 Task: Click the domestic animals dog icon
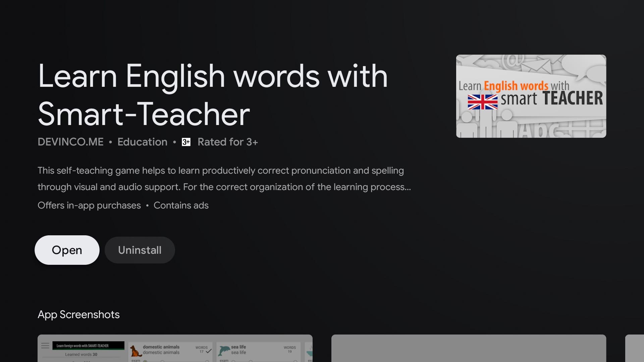tap(136, 351)
